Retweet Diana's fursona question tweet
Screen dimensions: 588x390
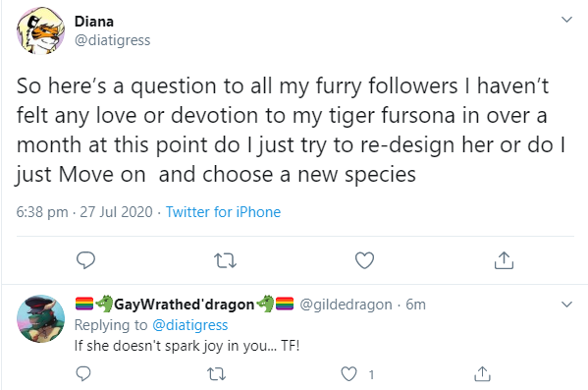(225, 260)
